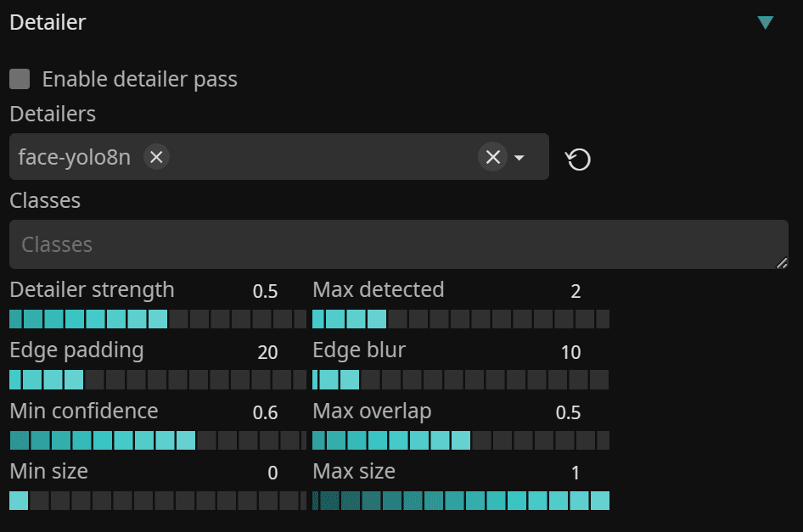Viewport: 803px width, 532px height.
Task: Open the Detailers dropdown list
Action: click(519, 158)
